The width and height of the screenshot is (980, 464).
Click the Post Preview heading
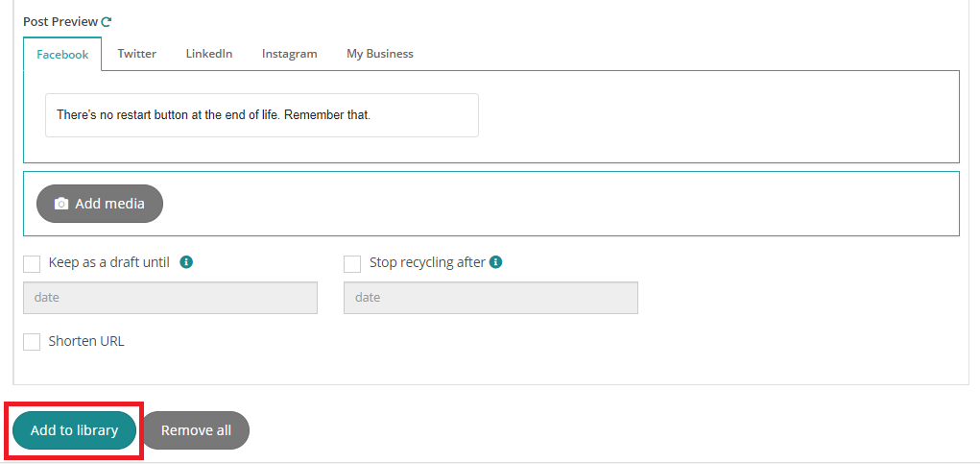pos(60,22)
